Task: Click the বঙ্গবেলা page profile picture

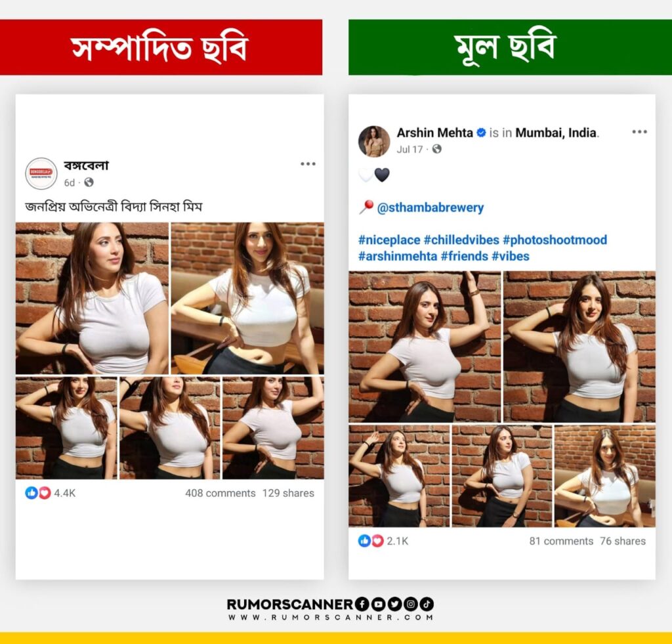Action: click(41, 173)
